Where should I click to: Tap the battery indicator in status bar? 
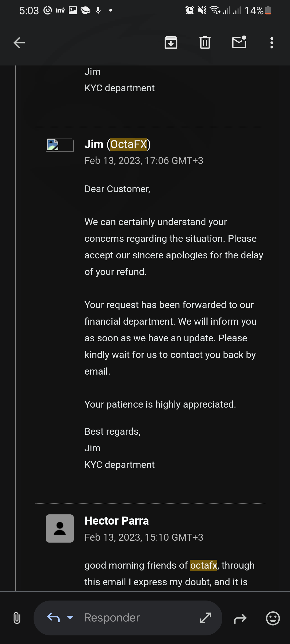click(268, 10)
